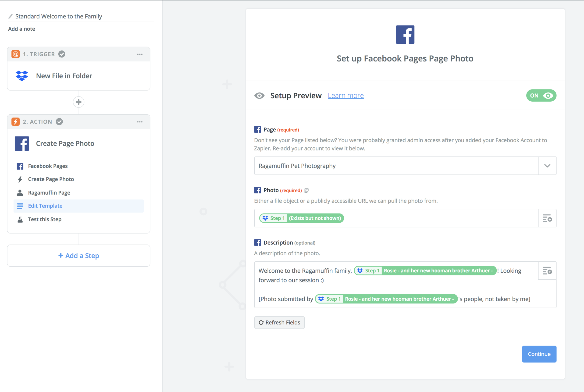Select the 'Edit Template' sub-step

pyautogui.click(x=78, y=206)
